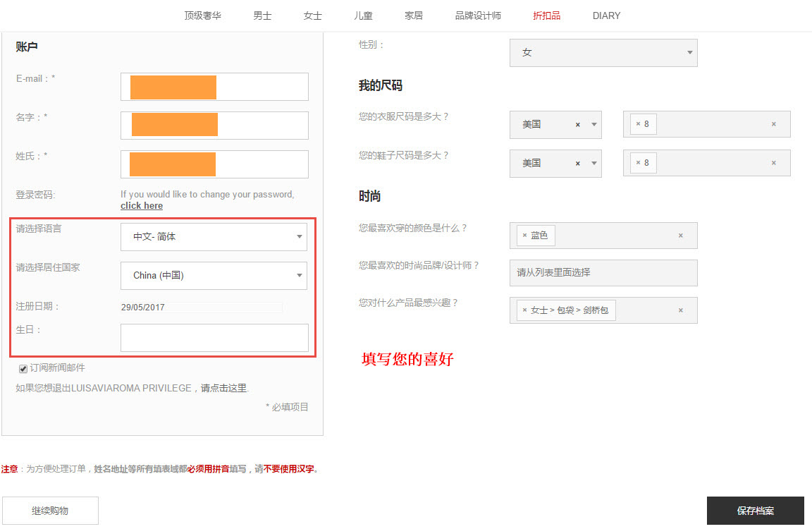The width and height of the screenshot is (812, 529).
Task: Open the DIARY menu item
Action: pyautogui.click(x=606, y=16)
